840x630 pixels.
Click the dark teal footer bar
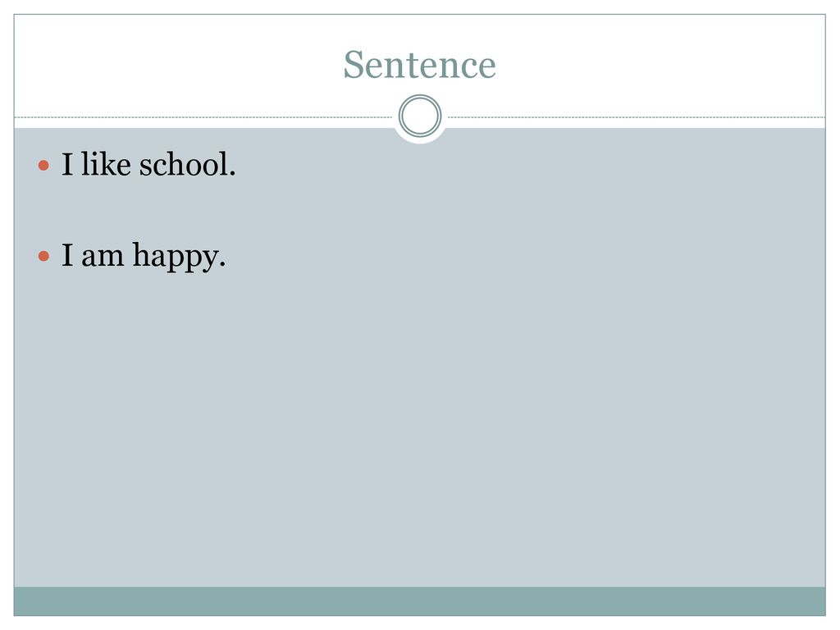click(419, 601)
